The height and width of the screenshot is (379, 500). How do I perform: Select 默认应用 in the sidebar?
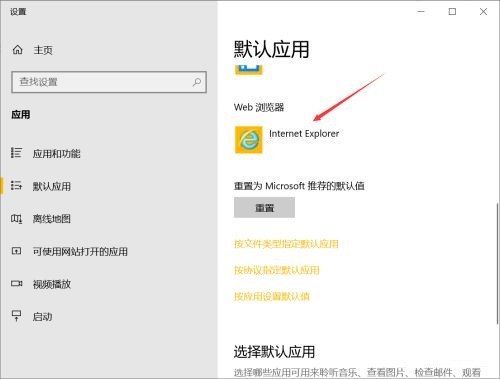[52, 186]
